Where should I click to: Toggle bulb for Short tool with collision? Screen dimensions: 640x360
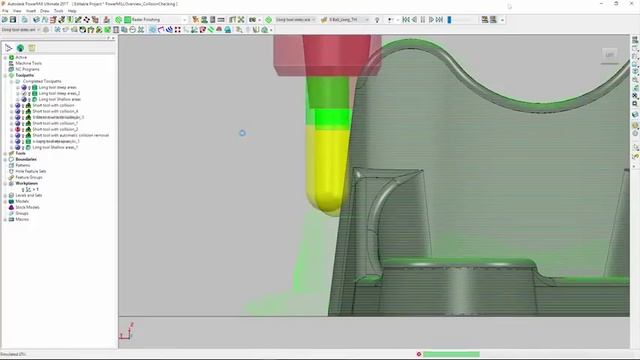(18, 105)
